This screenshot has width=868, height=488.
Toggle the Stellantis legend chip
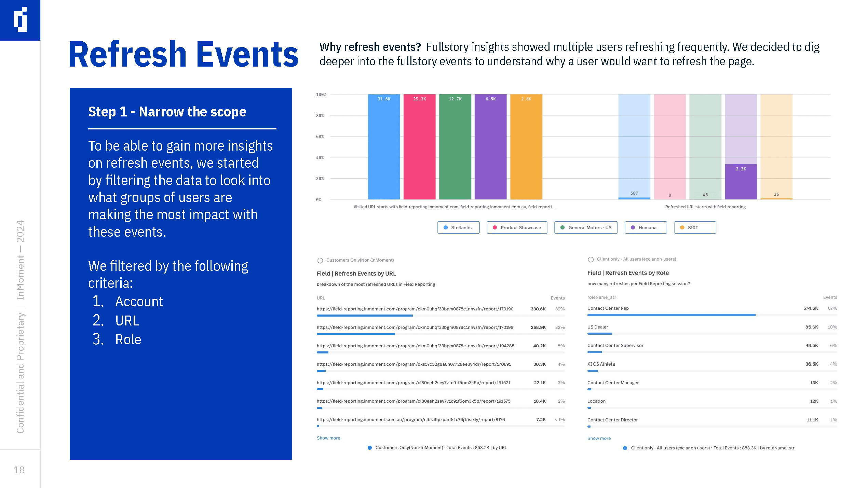458,227
